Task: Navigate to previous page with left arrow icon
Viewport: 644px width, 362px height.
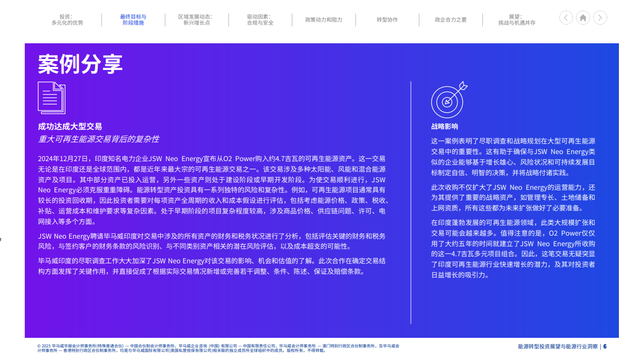Action: (x=565, y=18)
